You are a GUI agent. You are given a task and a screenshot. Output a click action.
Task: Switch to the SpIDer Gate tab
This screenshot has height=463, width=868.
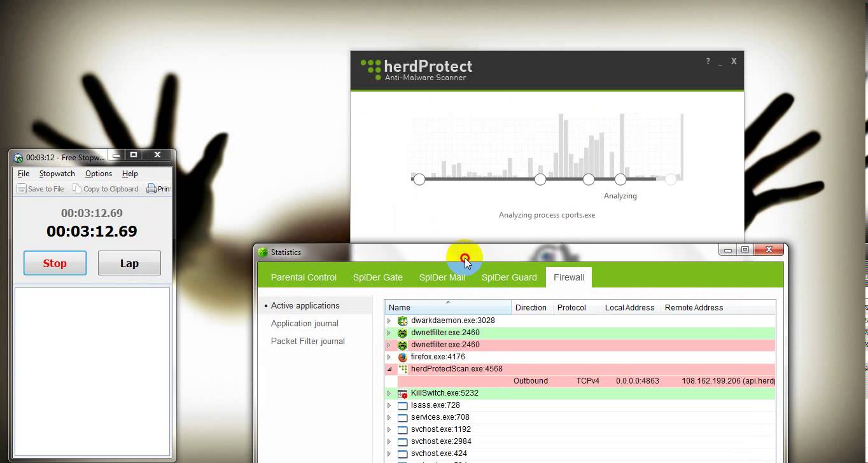(378, 277)
